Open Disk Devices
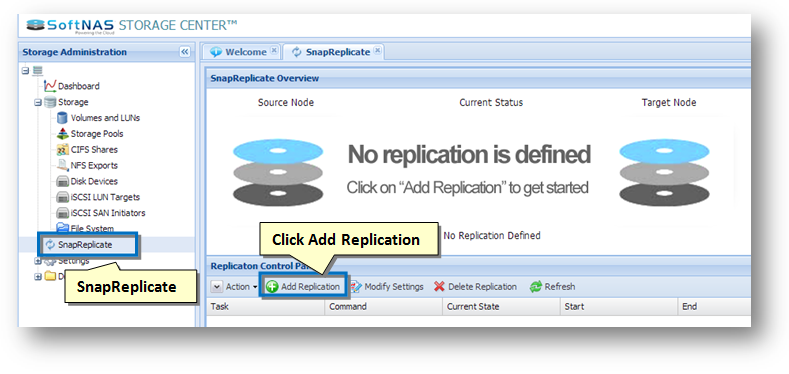Image resolution: width=789 pixels, height=374 pixels. coord(94,181)
